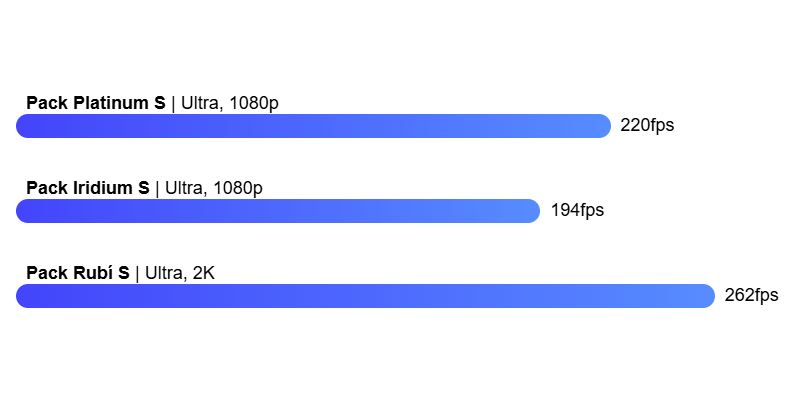Screen dimensions: 800x400
Task: Click the middle of the Iridium S progress bar
Action: point(278,211)
